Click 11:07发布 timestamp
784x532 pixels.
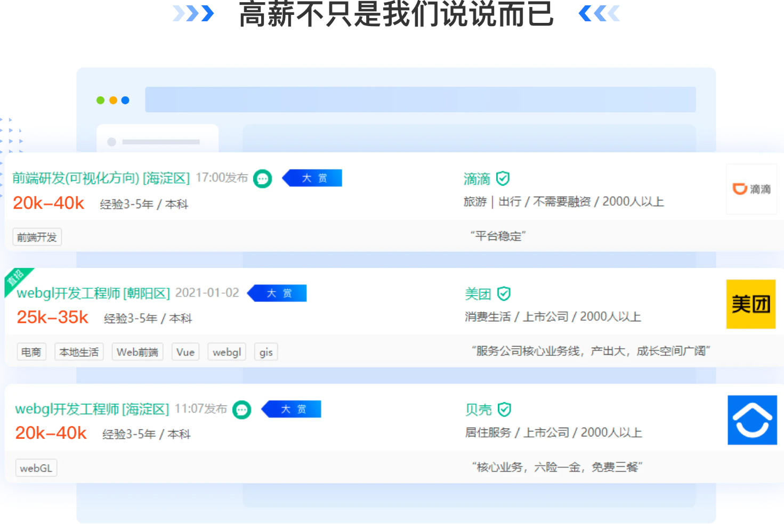[201, 408]
